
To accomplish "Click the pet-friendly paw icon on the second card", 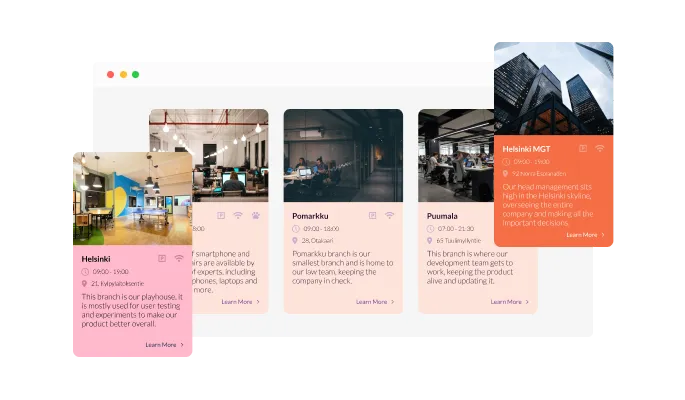I will click(256, 215).
